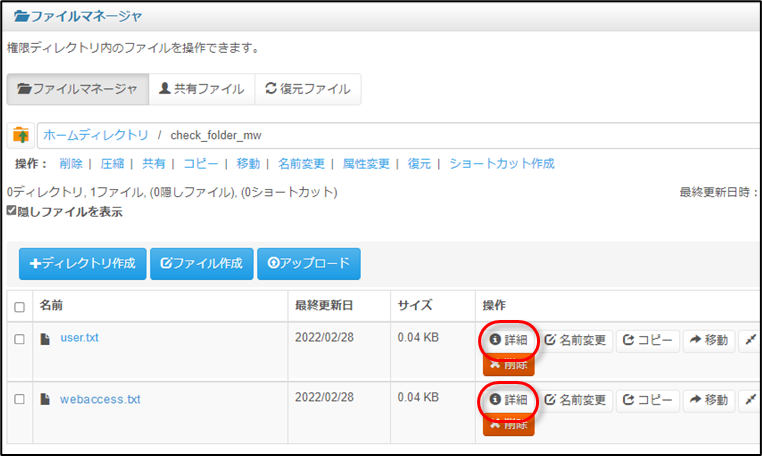Toggle 隠しファイルを表示 checkbox

tap(12, 211)
